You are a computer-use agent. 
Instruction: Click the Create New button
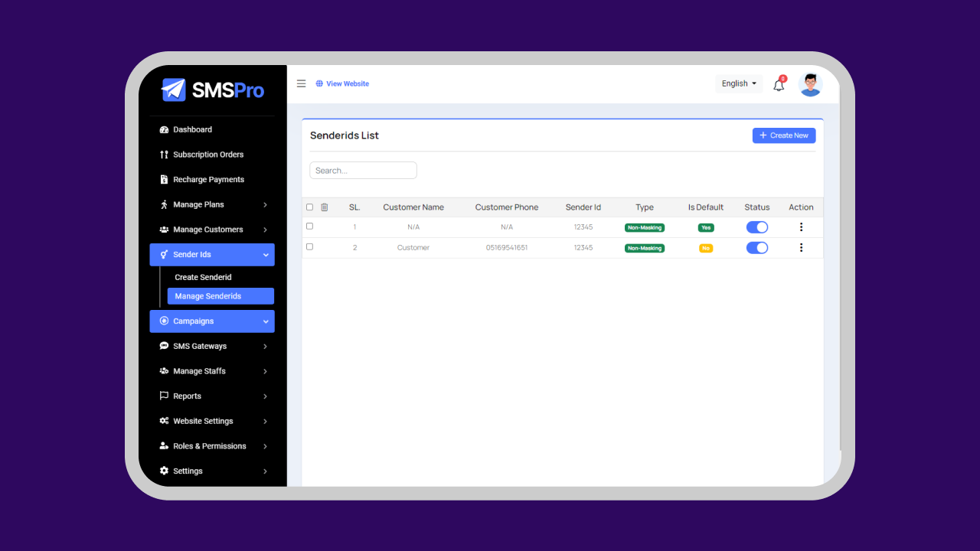[784, 135]
